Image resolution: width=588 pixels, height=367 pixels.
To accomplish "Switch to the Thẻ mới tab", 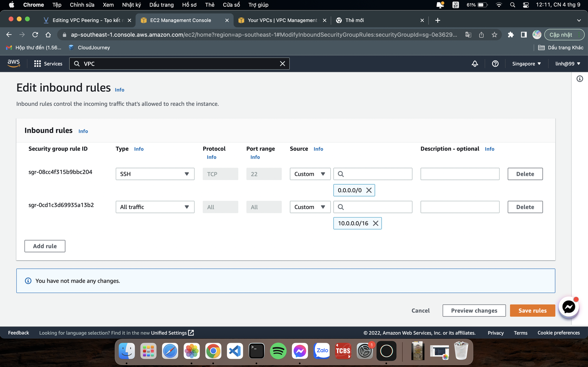I will tap(380, 20).
